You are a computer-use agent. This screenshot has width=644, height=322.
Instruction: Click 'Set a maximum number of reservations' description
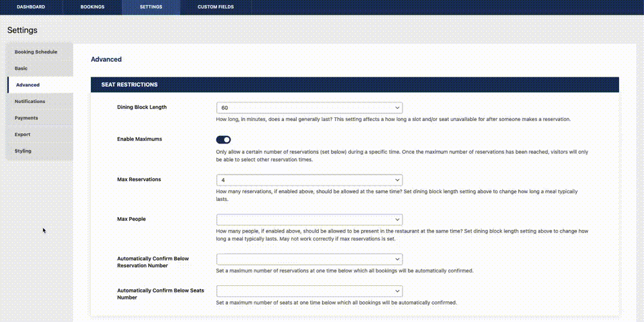point(345,271)
